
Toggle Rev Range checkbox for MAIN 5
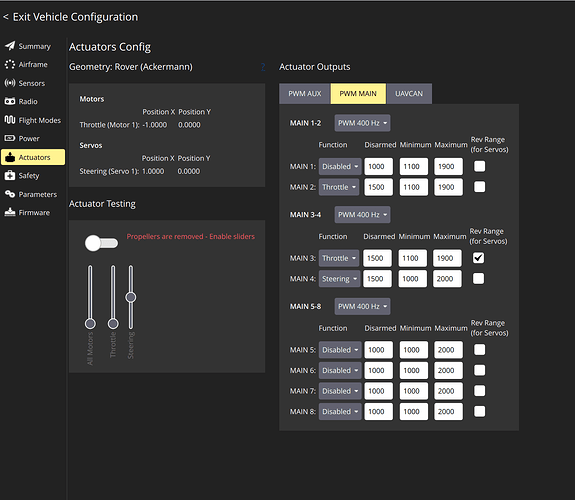479,350
